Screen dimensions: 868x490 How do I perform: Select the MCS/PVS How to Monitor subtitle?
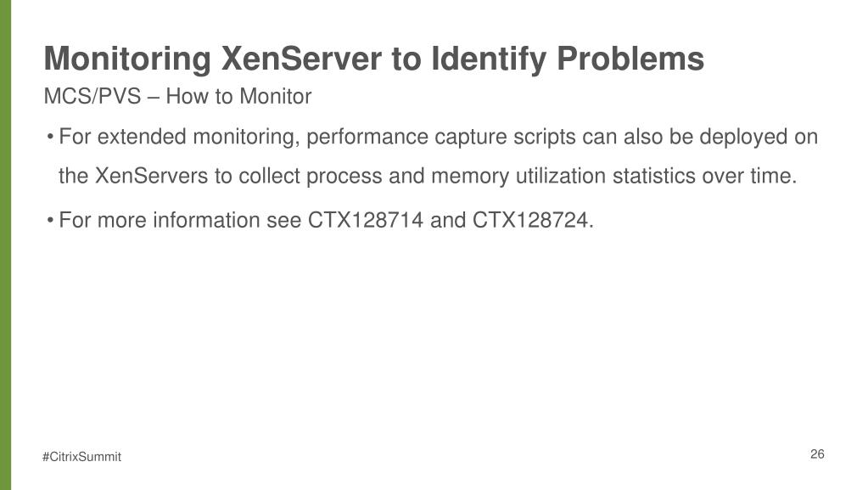click(x=177, y=97)
